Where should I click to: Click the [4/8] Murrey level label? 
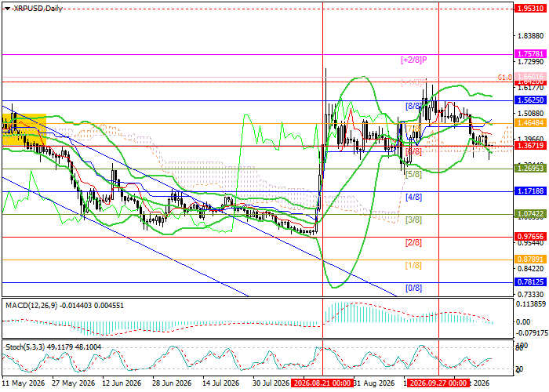point(413,197)
